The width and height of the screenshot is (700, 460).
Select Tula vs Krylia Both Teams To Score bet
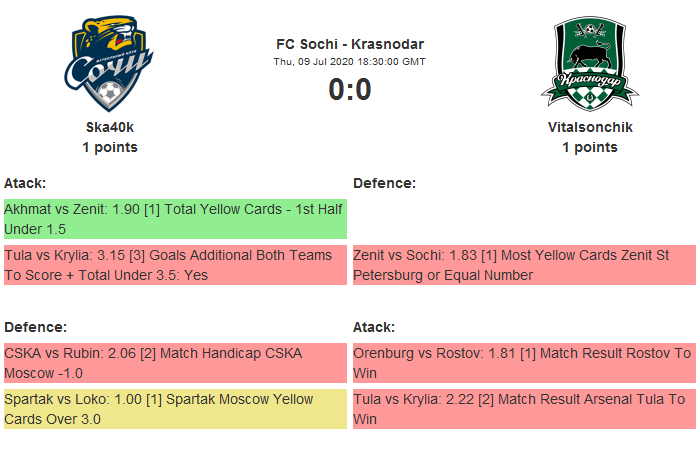pyautogui.click(x=175, y=265)
